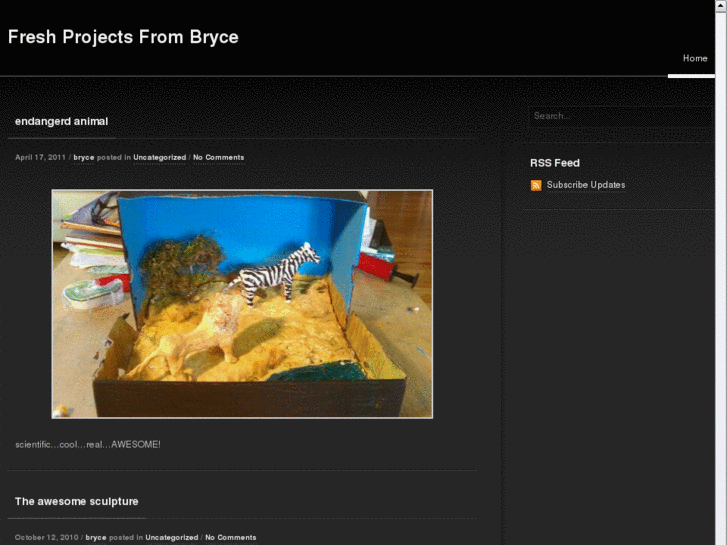Screen dimensions: 727x545
Task: Open author bryce on the October 12 post
Action: [96, 537]
